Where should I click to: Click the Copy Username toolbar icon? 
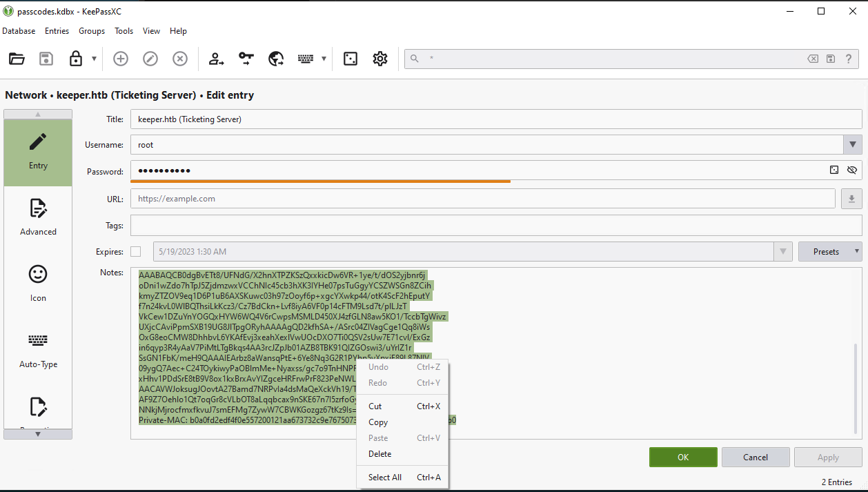[x=217, y=59]
